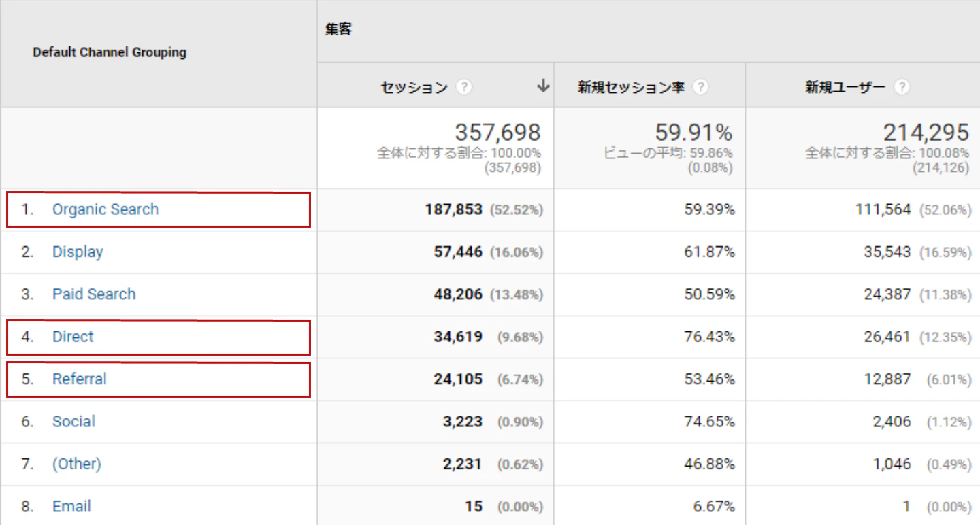Click the sort arrow in セッション column

pyautogui.click(x=542, y=86)
